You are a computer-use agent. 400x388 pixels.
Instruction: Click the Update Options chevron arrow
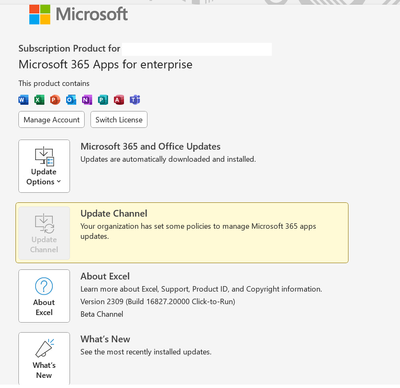(x=59, y=182)
